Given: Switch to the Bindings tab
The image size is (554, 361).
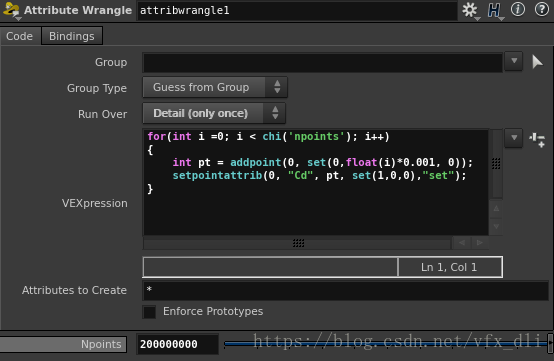Looking at the screenshot, I should click(72, 36).
